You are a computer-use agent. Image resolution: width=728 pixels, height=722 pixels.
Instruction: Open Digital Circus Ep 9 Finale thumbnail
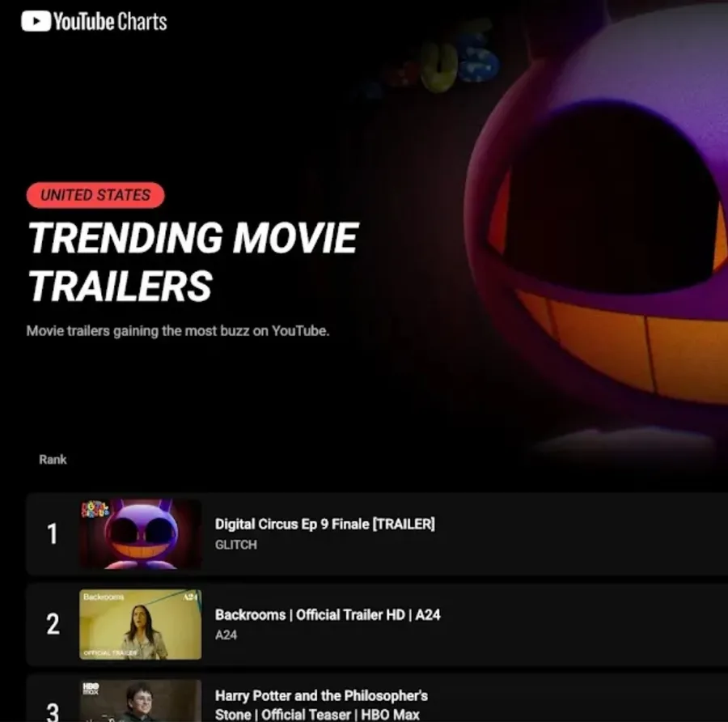[141, 534]
